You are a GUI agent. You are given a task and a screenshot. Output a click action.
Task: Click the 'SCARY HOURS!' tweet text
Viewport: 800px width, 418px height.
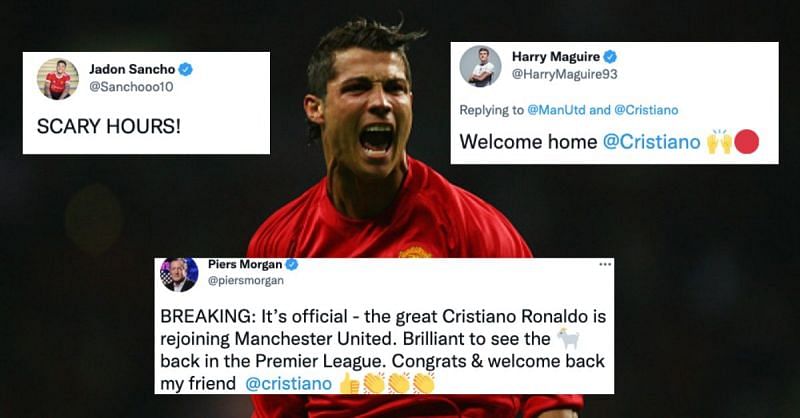[109, 126]
